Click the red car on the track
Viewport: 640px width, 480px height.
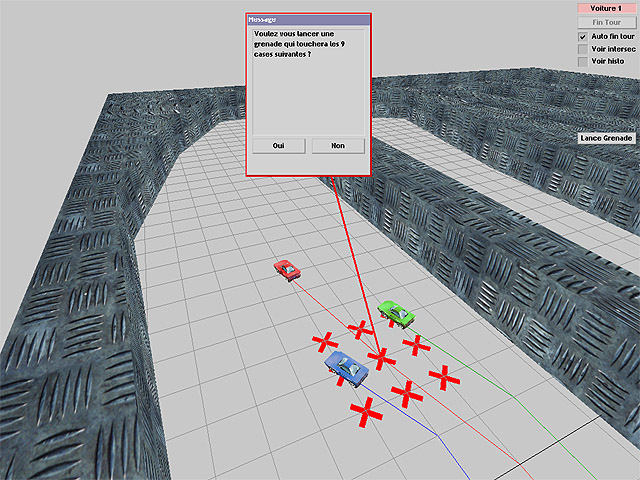pos(288,269)
